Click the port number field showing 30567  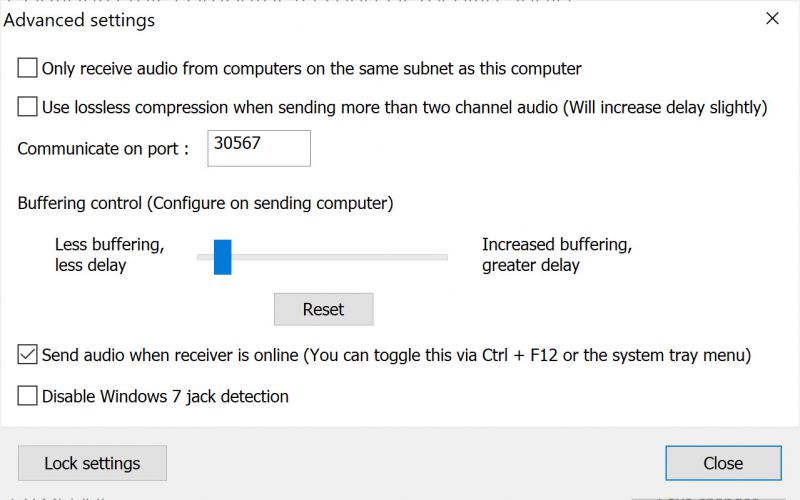point(259,148)
